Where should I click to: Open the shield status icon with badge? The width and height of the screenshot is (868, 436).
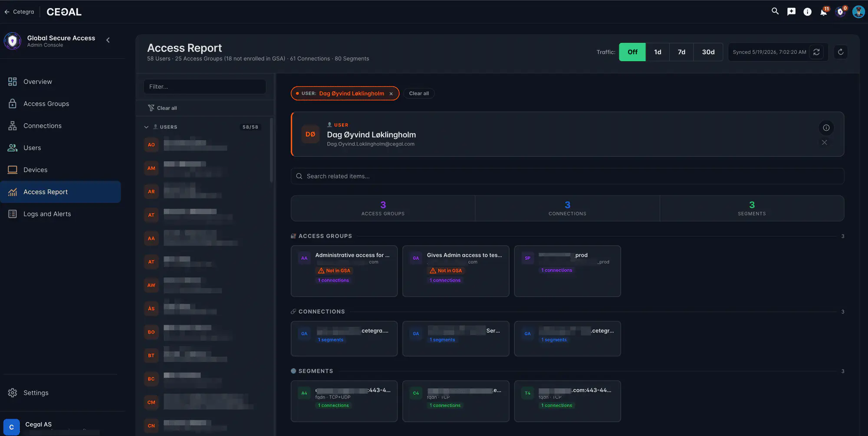(x=841, y=12)
